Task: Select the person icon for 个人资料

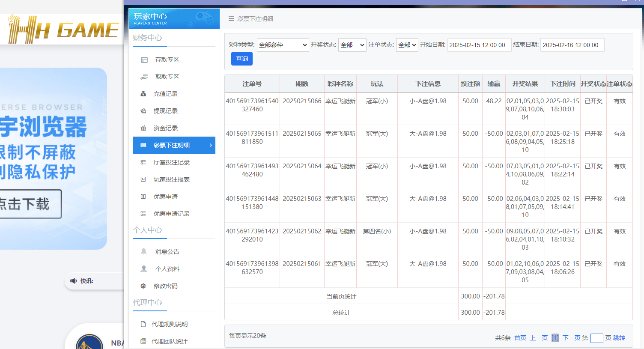Action: [144, 268]
